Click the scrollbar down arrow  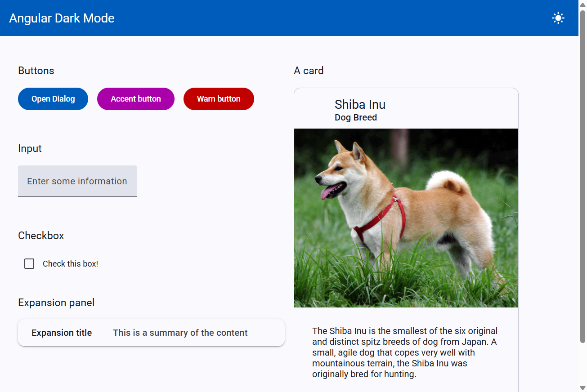583,388
